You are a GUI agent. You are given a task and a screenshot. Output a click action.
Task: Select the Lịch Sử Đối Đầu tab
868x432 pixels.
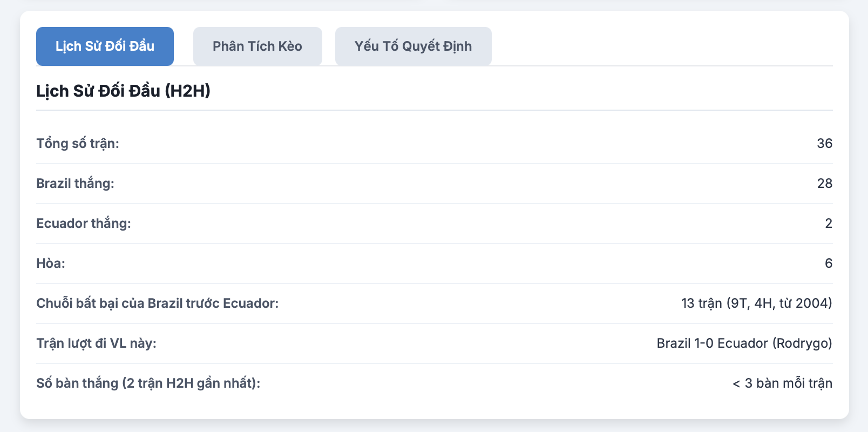click(105, 46)
